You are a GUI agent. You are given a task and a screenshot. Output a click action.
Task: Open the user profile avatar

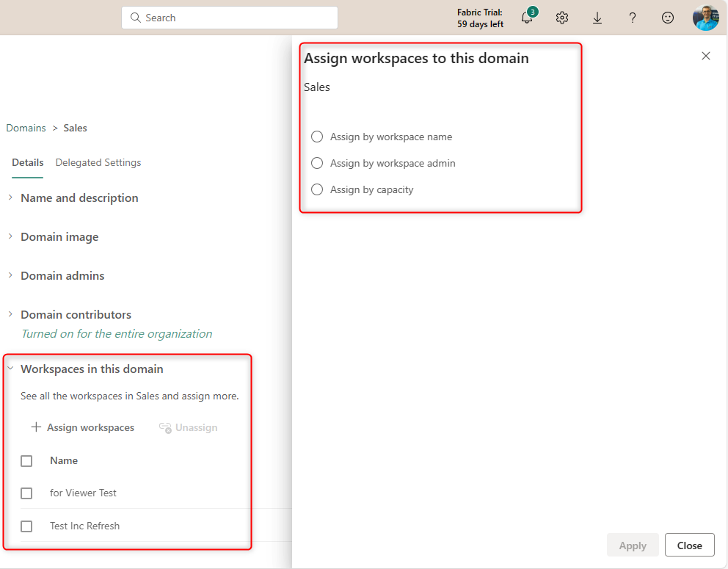pos(705,18)
